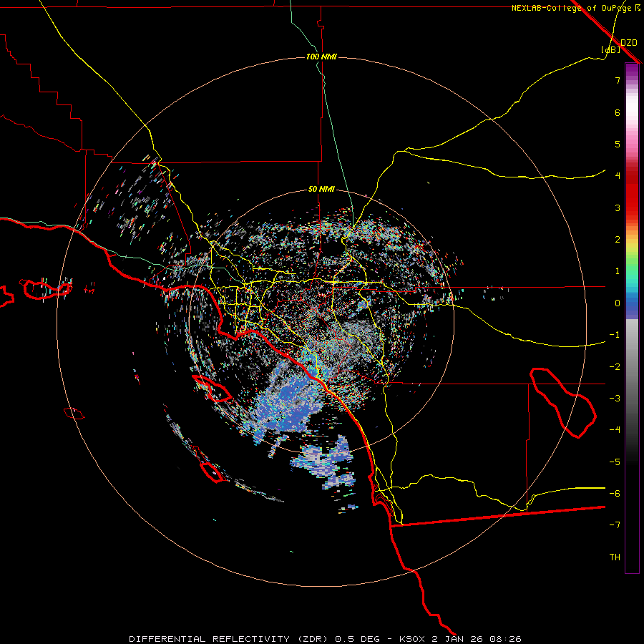The image size is (644, 644).
Task: Click the -4 value on the color scale
Action: click(x=615, y=430)
